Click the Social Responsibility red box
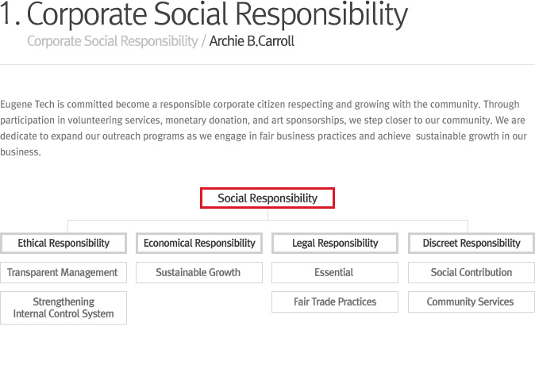This screenshot has width=535, height=392. point(267,198)
